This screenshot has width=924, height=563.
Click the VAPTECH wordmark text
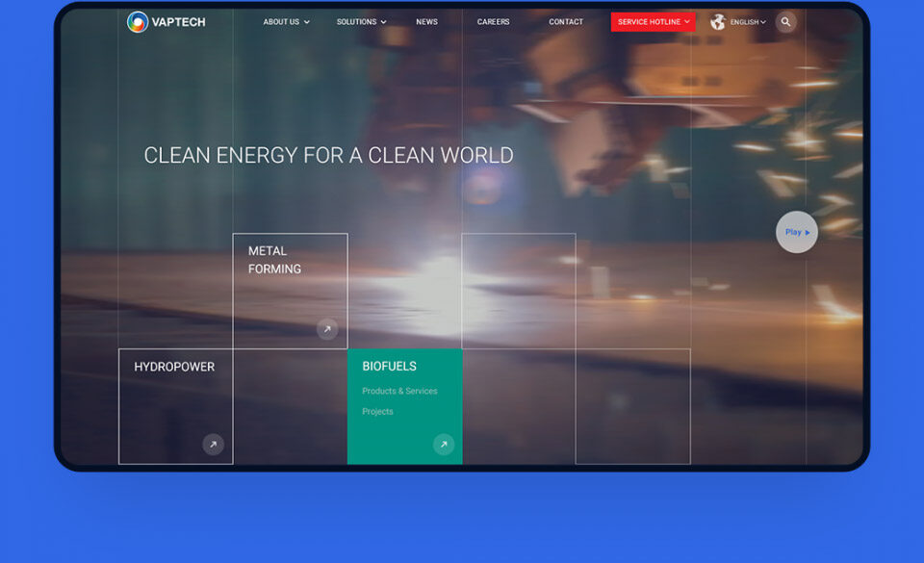coord(178,22)
